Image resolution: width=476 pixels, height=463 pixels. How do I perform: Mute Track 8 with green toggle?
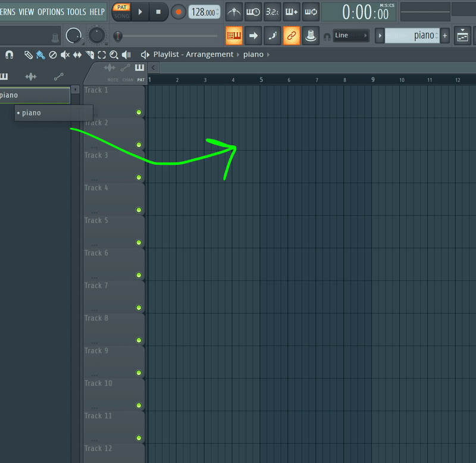pos(139,340)
